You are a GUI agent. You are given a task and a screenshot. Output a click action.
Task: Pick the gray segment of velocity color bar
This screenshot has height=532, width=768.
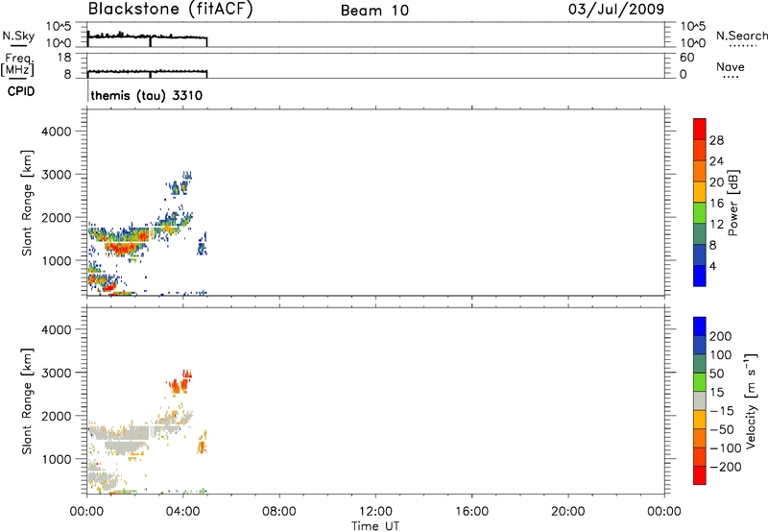tap(700, 401)
